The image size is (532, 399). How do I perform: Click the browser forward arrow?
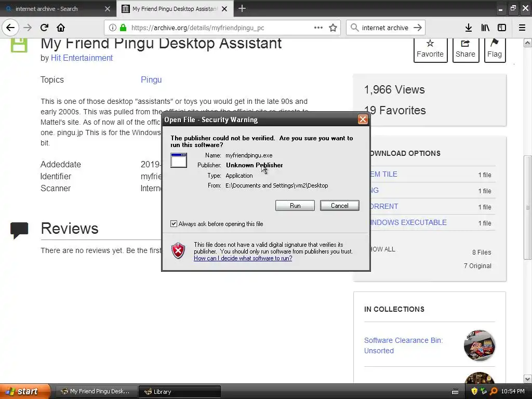28,28
